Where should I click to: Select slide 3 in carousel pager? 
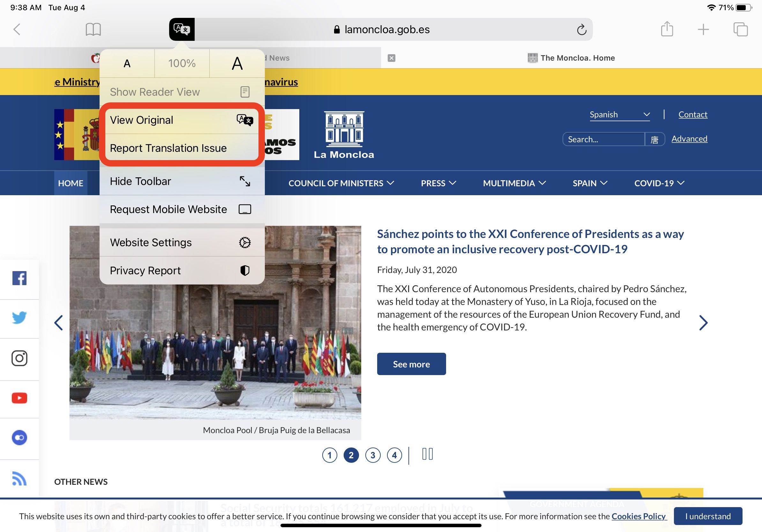pyautogui.click(x=373, y=455)
